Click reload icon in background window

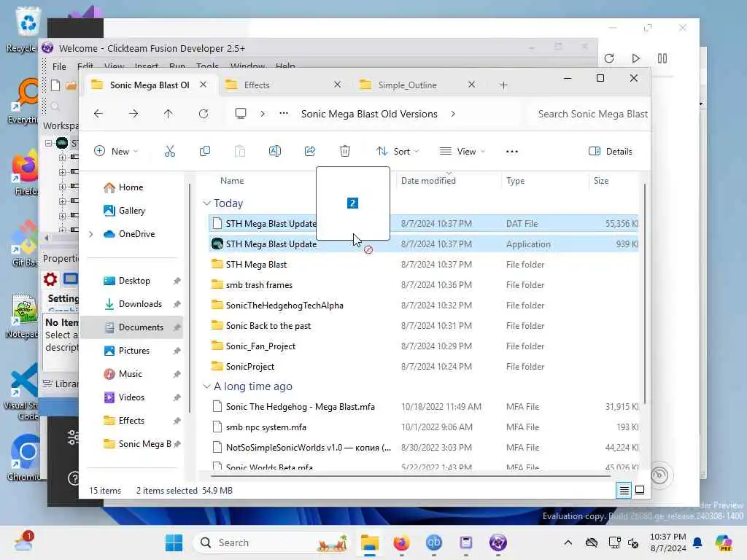(609, 58)
